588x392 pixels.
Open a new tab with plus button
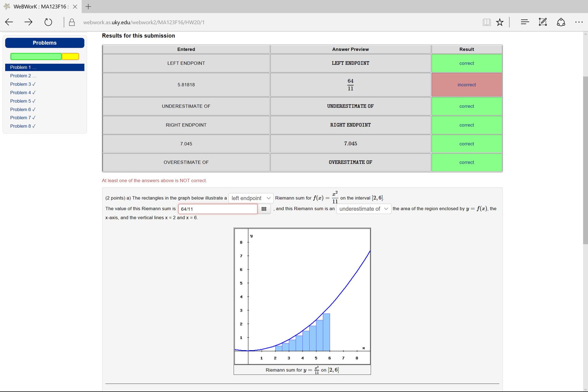tap(88, 6)
